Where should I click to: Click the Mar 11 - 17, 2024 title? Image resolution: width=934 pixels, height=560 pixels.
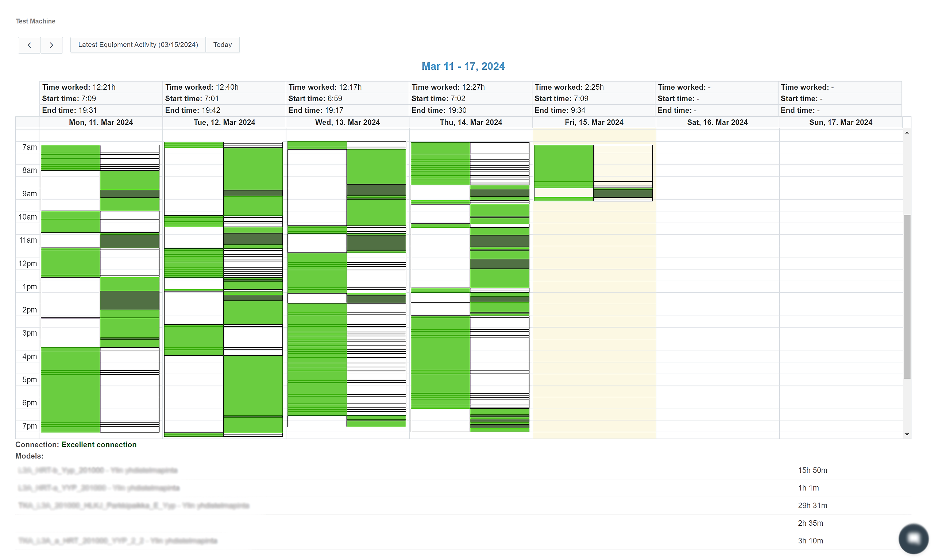(463, 66)
